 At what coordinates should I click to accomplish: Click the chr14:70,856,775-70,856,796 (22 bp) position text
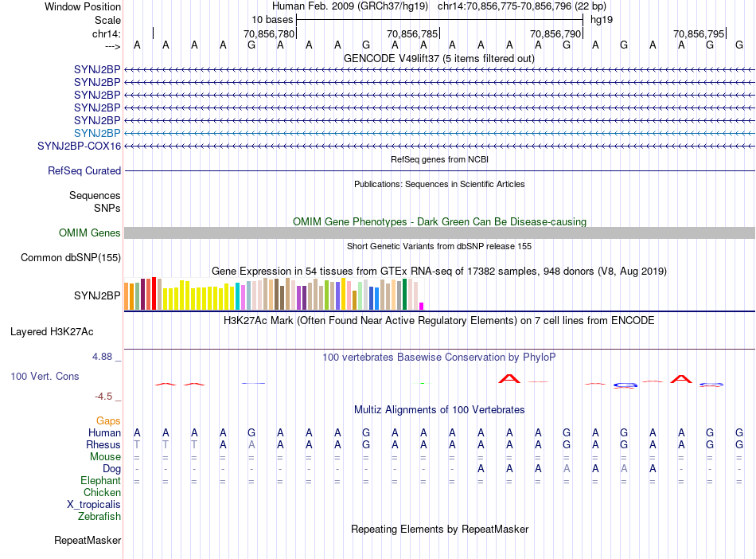pos(522,6)
